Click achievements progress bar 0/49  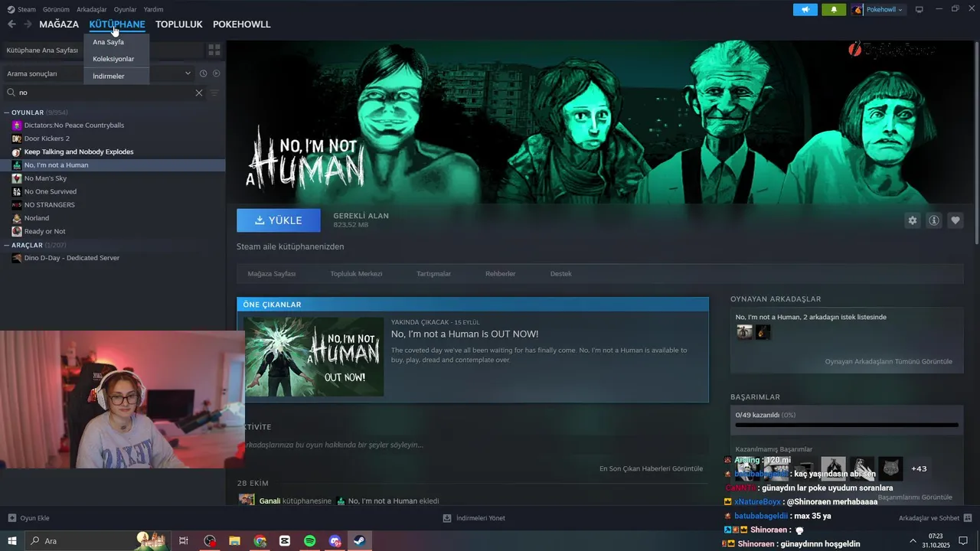[x=847, y=425]
